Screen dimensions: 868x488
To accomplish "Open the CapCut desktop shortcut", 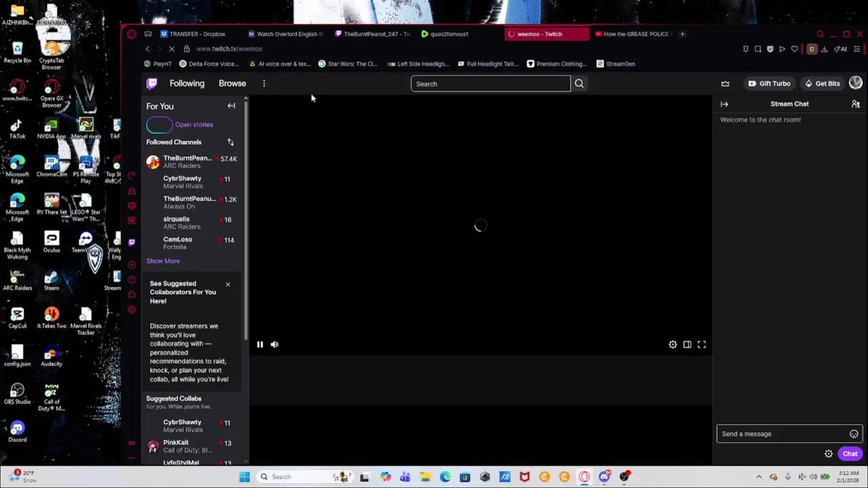I will coord(17,317).
